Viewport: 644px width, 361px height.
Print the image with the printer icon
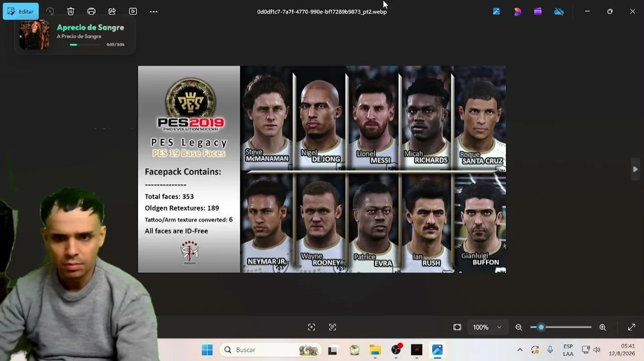pyautogui.click(x=91, y=11)
